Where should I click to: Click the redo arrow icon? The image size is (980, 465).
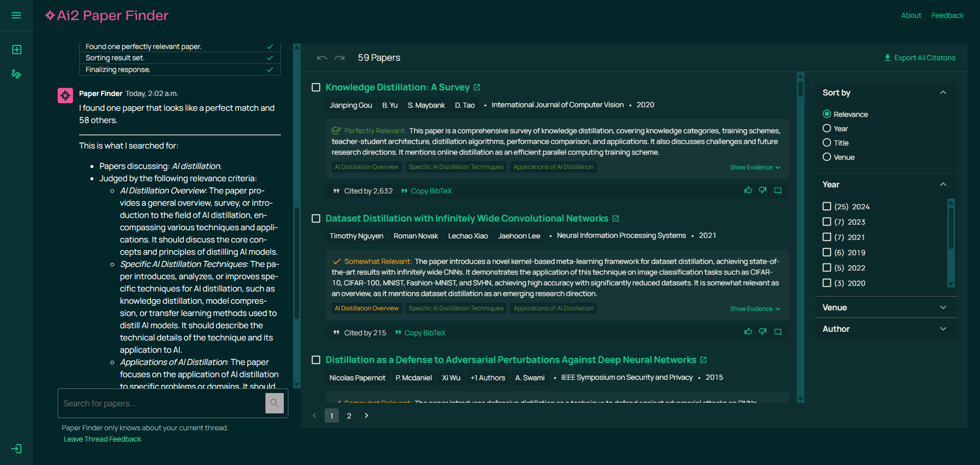point(339,58)
